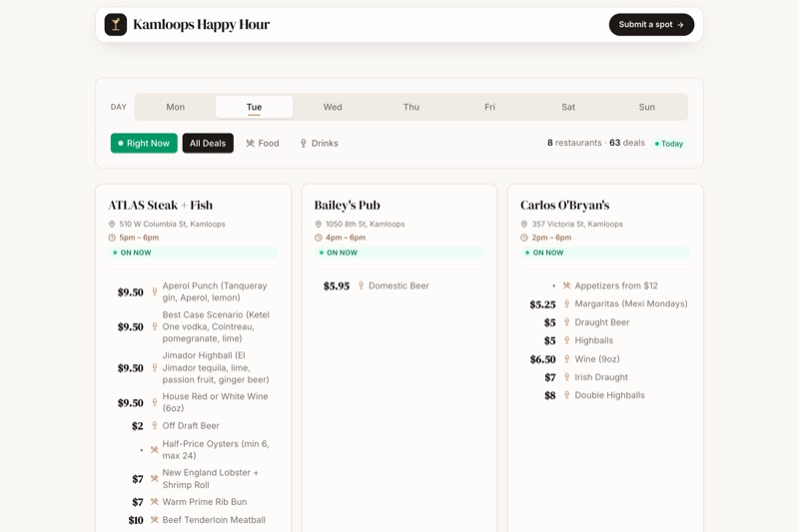Click the Submit a spot button
This screenshot has height=532, width=799.
(651, 24)
